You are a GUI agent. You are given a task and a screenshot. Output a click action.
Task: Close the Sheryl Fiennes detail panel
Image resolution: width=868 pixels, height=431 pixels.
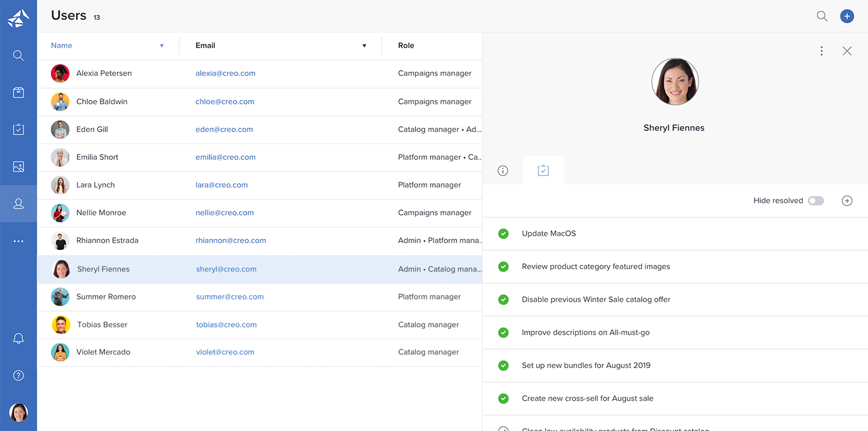click(847, 51)
